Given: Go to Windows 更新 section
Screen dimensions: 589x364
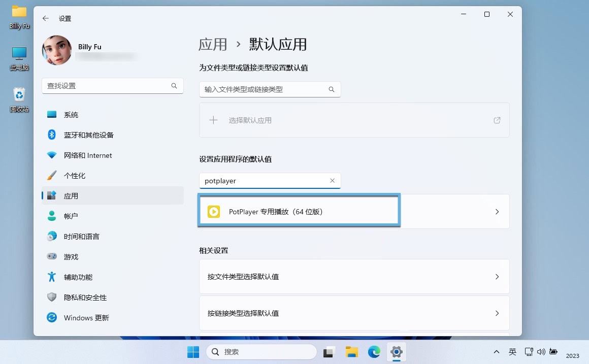Looking at the screenshot, I should click(86, 318).
